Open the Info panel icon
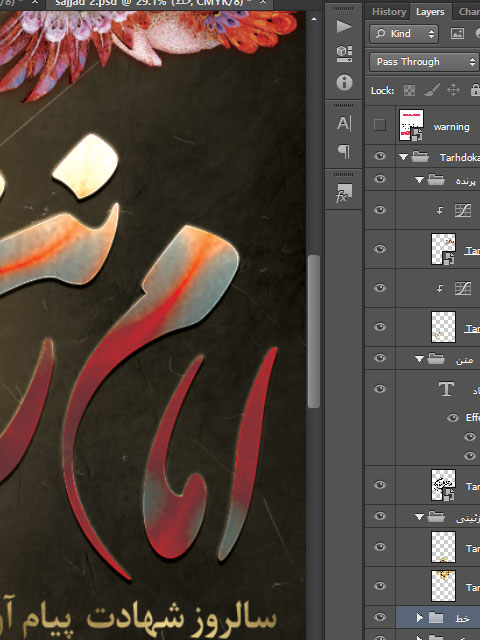Viewport: 480px width, 640px height. [344, 82]
